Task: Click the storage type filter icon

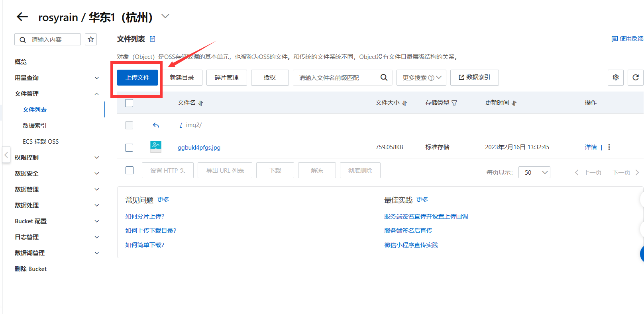Action: coord(454,103)
